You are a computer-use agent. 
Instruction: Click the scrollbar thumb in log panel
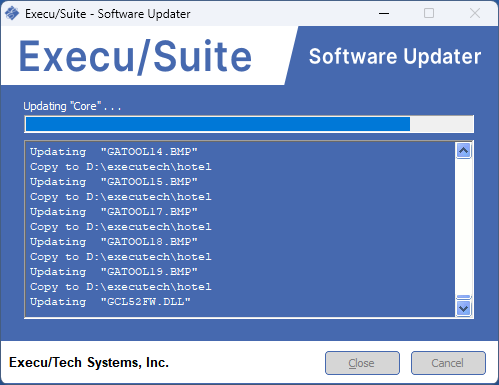(463, 297)
